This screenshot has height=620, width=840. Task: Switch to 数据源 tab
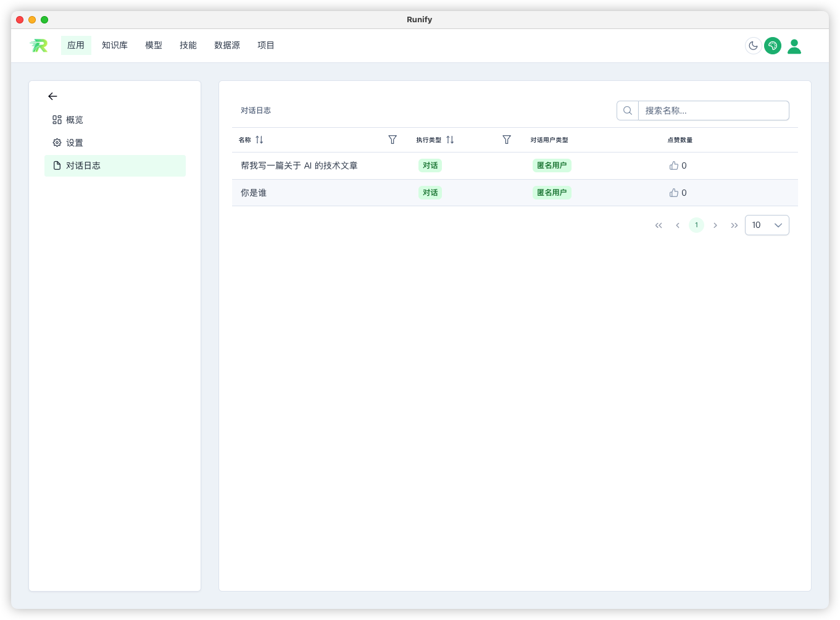227,45
